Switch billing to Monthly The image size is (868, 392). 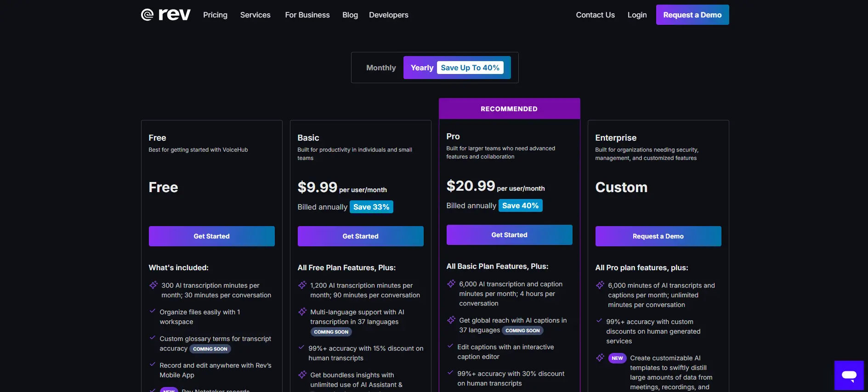(x=381, y=68)
